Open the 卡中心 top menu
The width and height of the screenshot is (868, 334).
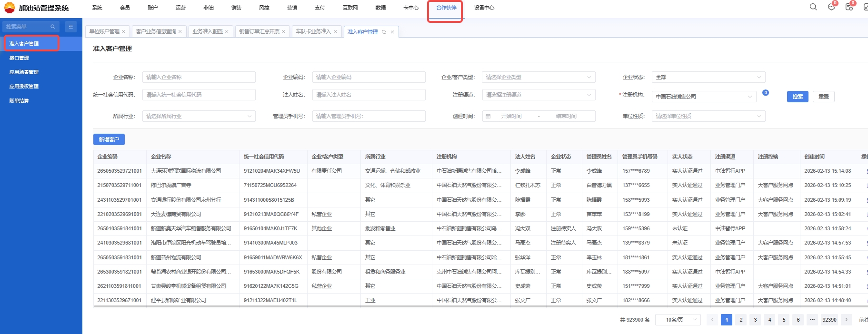[410, 8]
